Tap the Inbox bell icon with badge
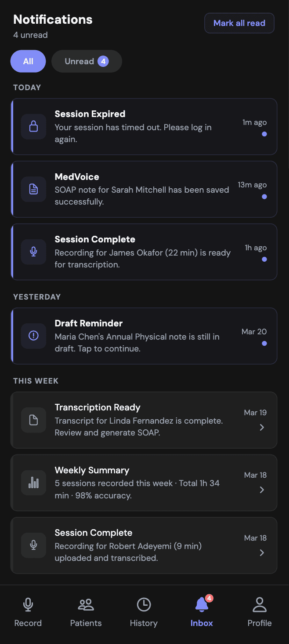 click(201, 604)
